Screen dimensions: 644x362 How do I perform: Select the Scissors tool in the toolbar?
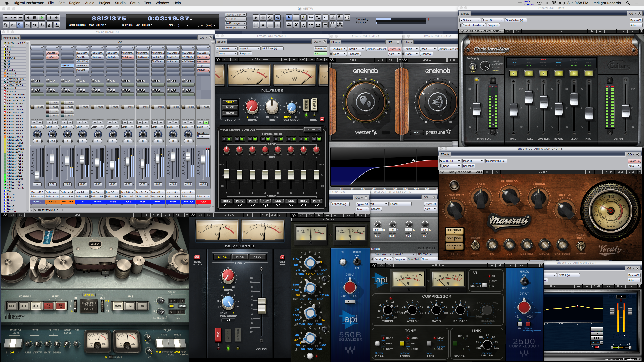(303, 25)
